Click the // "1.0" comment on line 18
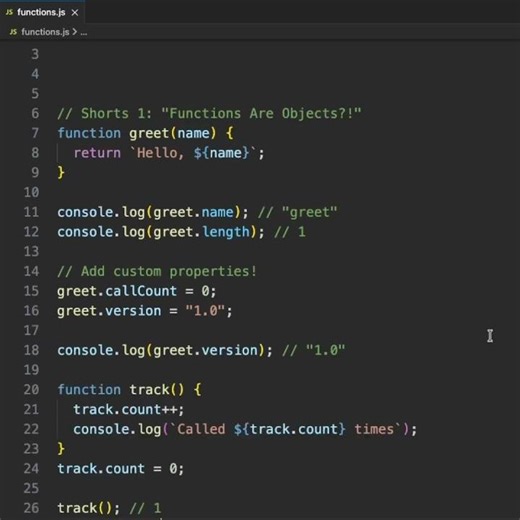This screenshot has height=520, width=520. tap(314, 350)
